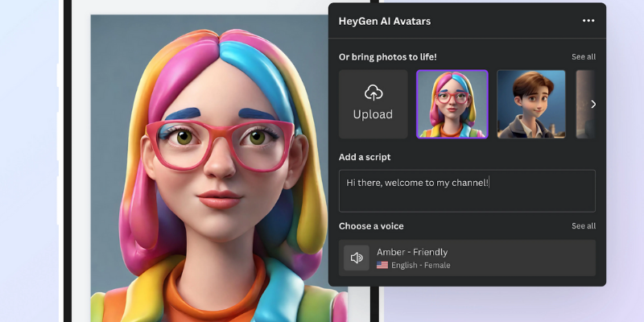Viewport: 644px width, 322px height.
Task: Click the Choose a voice heading
Action: click(371, 226)
